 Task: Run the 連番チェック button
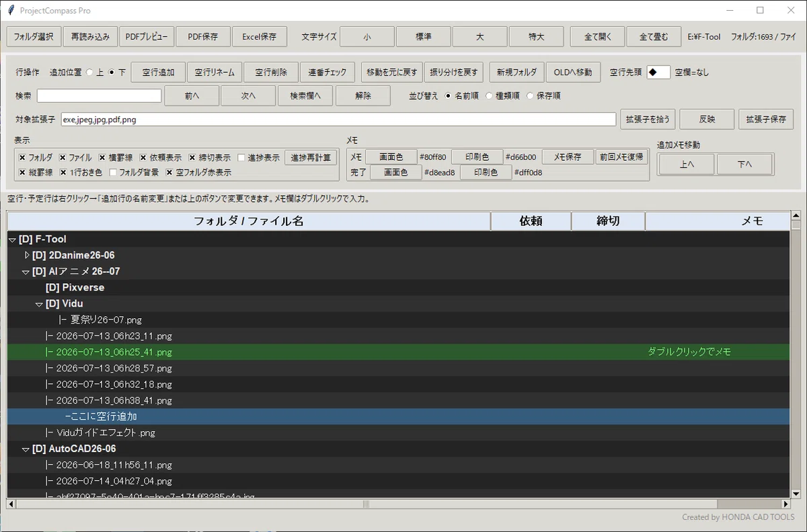(328, 72)
